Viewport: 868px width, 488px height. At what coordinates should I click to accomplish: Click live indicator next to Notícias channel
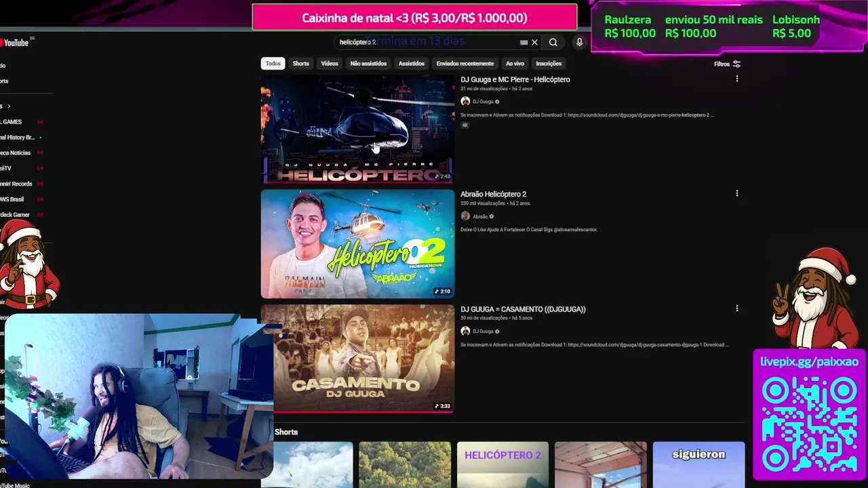[40, 153]
